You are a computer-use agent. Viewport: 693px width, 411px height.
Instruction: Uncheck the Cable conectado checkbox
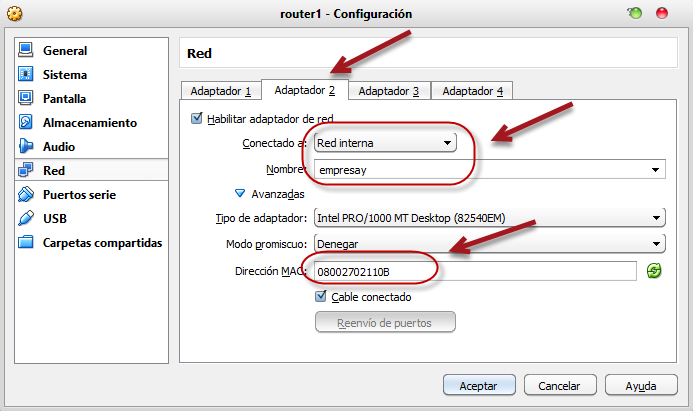click(321, 297)
